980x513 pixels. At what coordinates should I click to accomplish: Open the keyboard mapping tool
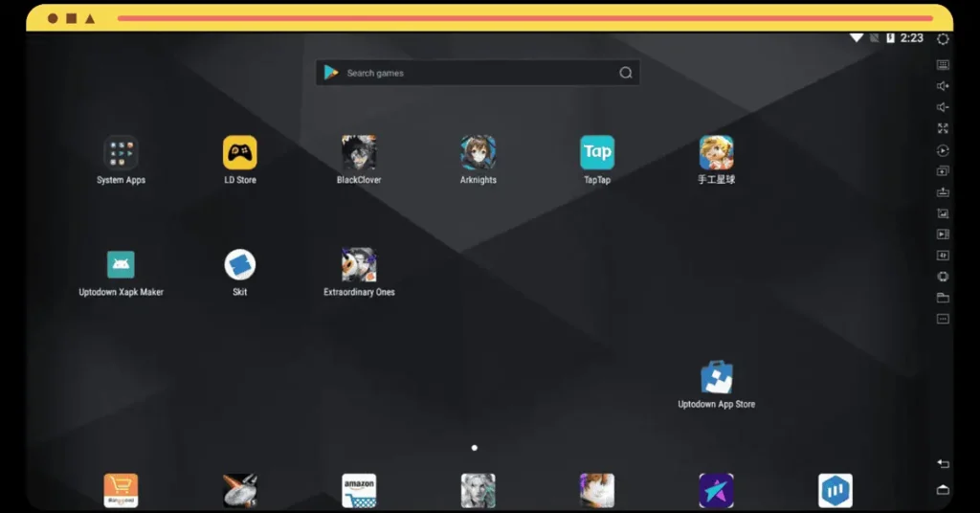943,65
